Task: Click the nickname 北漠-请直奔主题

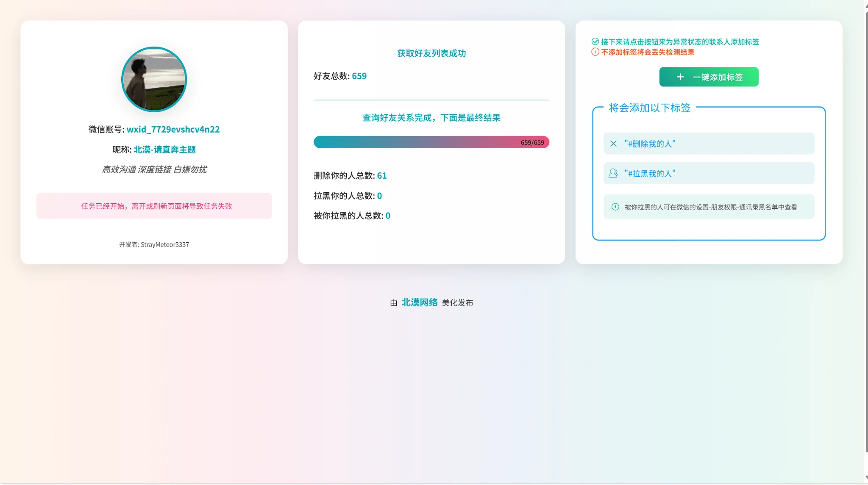Action: (x=164, y=150)
